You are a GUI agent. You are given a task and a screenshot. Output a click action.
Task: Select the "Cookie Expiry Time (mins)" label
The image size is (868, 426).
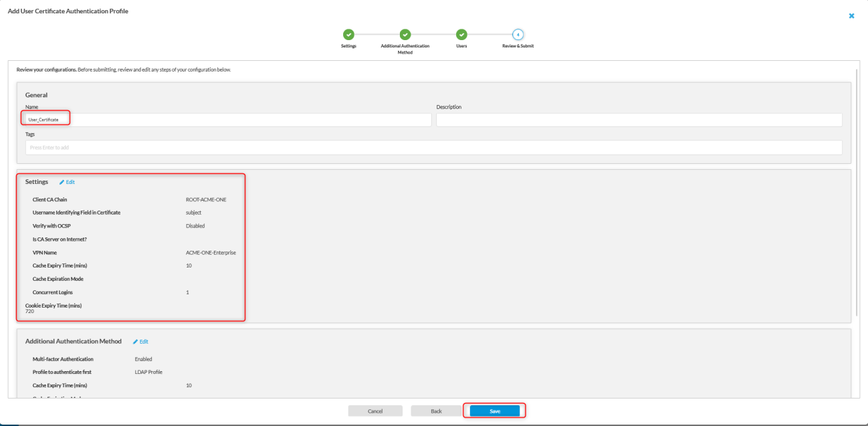pyautogui.click(x=53, y=306)
